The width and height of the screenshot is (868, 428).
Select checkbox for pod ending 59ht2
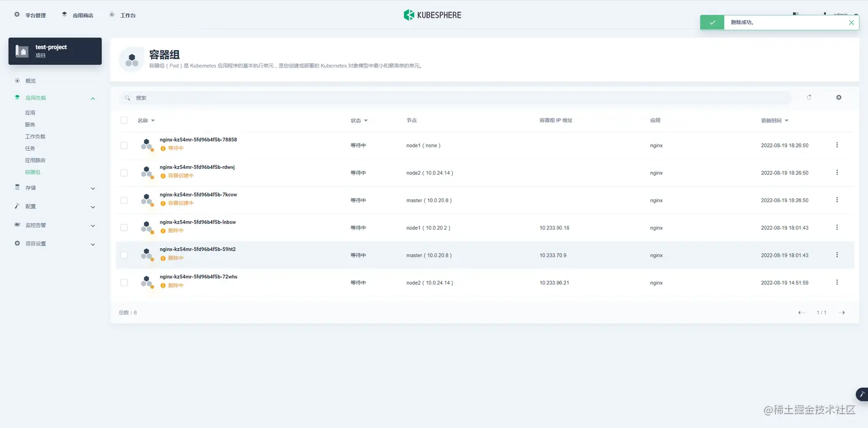pos(124,255)
